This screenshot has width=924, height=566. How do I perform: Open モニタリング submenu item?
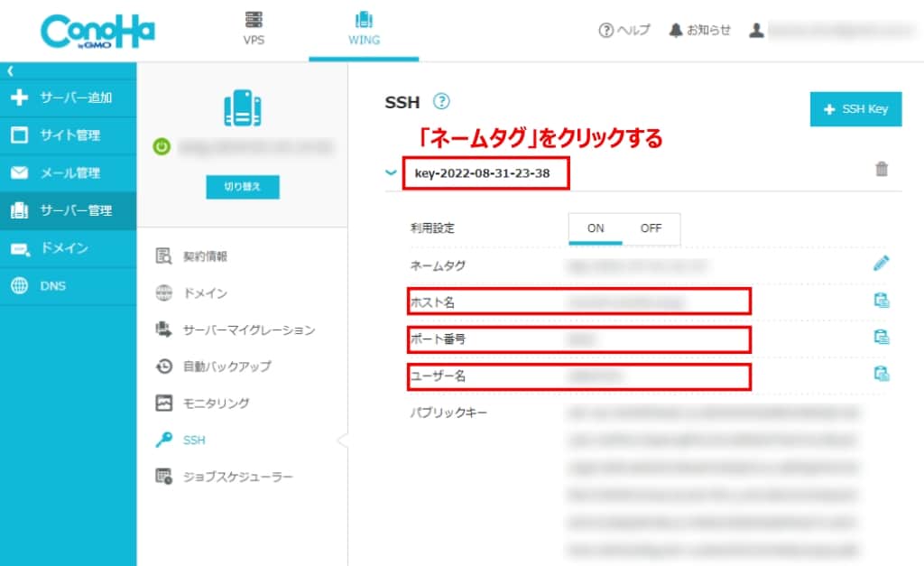pos(203,404)
